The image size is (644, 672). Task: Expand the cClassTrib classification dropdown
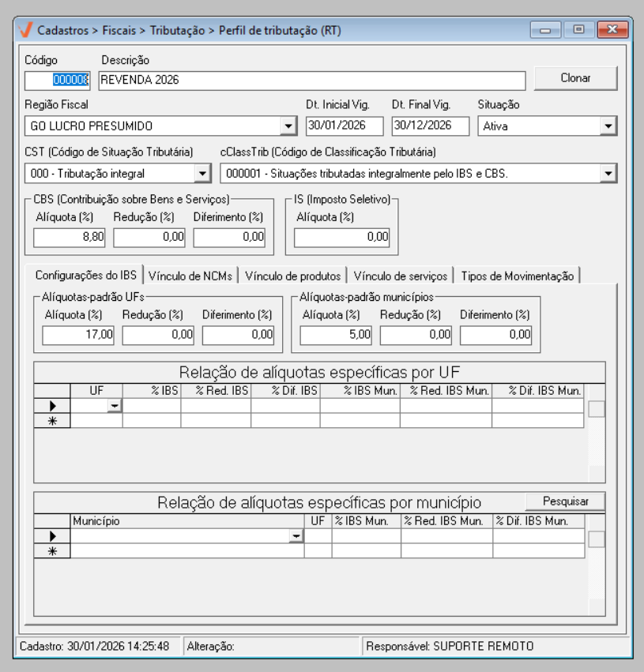click(608, 173)
